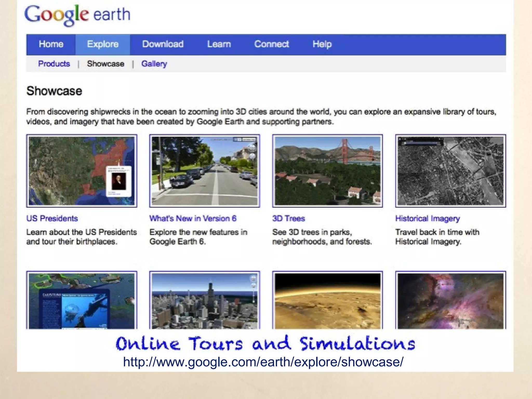Click 'Explore the new features in' description

(x=198, y=237)
